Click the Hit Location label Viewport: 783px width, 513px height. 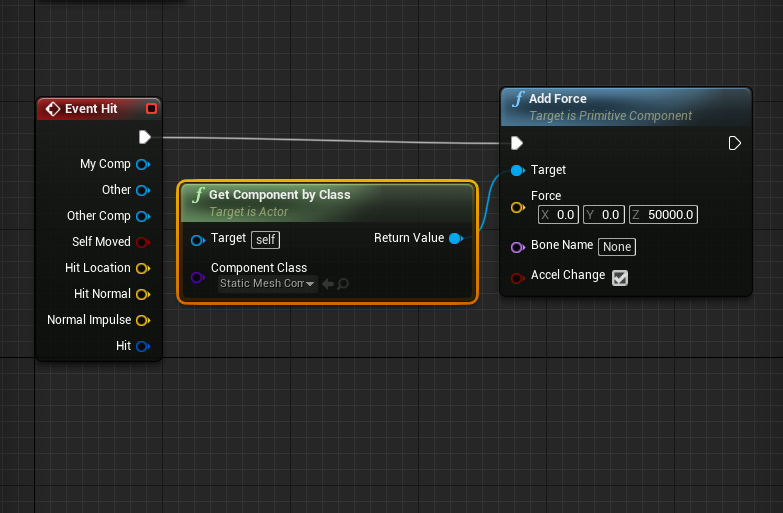pos(98,268)
